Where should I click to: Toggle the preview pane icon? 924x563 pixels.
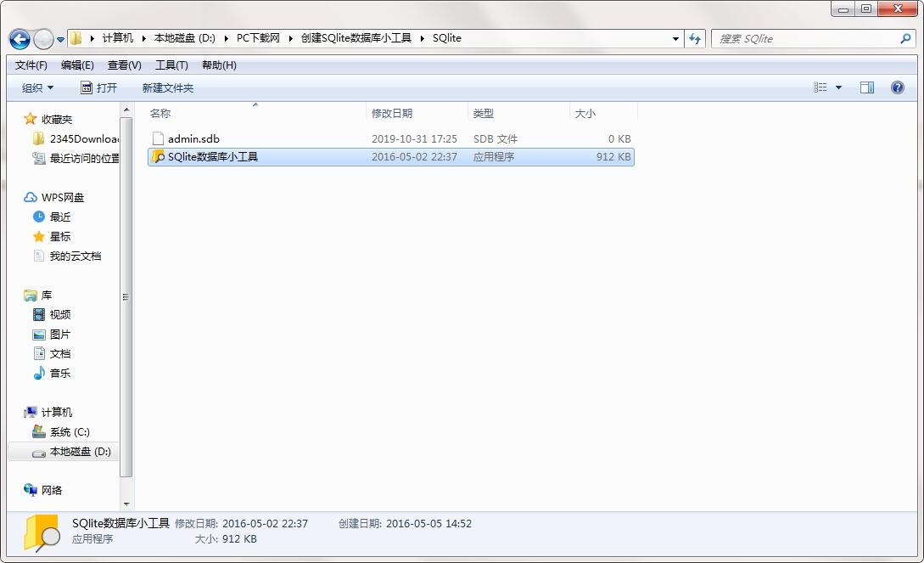coord(867,87)
